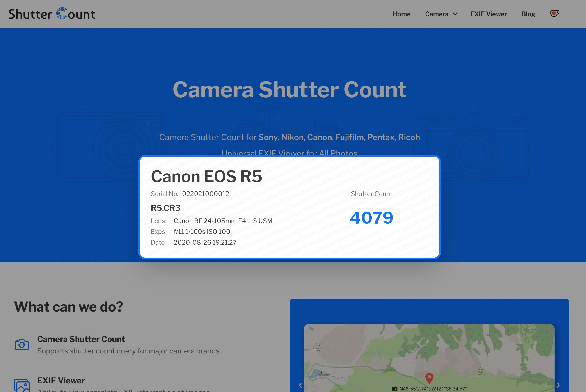Click the Ricoh brand link

coord(409,137)
